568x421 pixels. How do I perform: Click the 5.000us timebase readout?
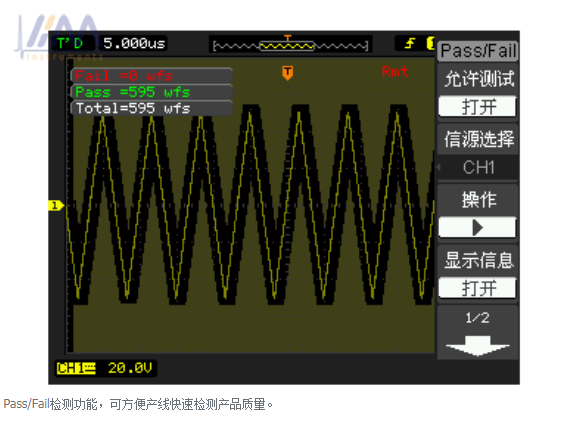(x=134, y=43)
